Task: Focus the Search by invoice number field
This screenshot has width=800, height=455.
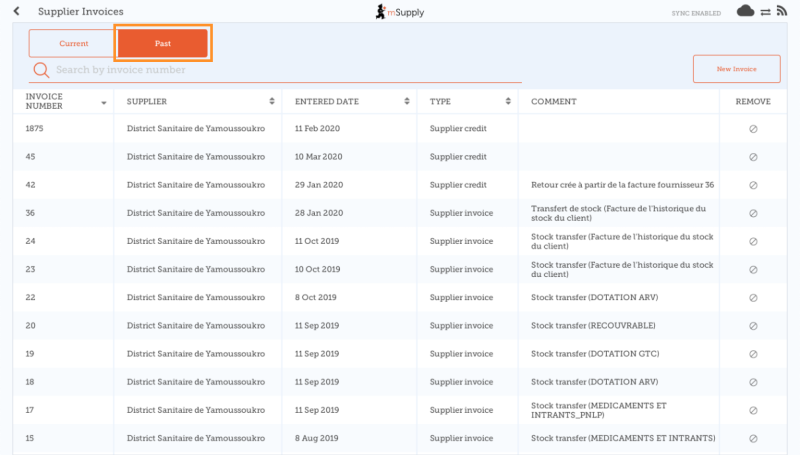Action: pyautogui.click(x=280, y=70)
